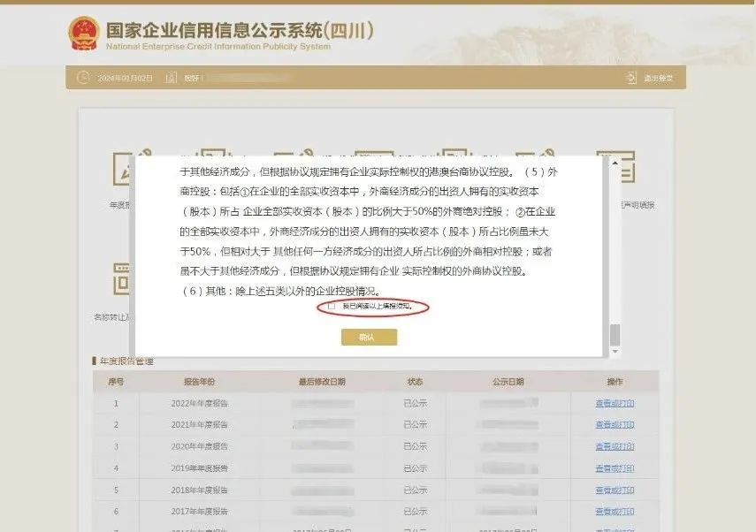Image resolution: width=756 pixels, height=532 pixels.
Task: Open 查看或打印 for the 2018 annual report
Action: point(615,490)
